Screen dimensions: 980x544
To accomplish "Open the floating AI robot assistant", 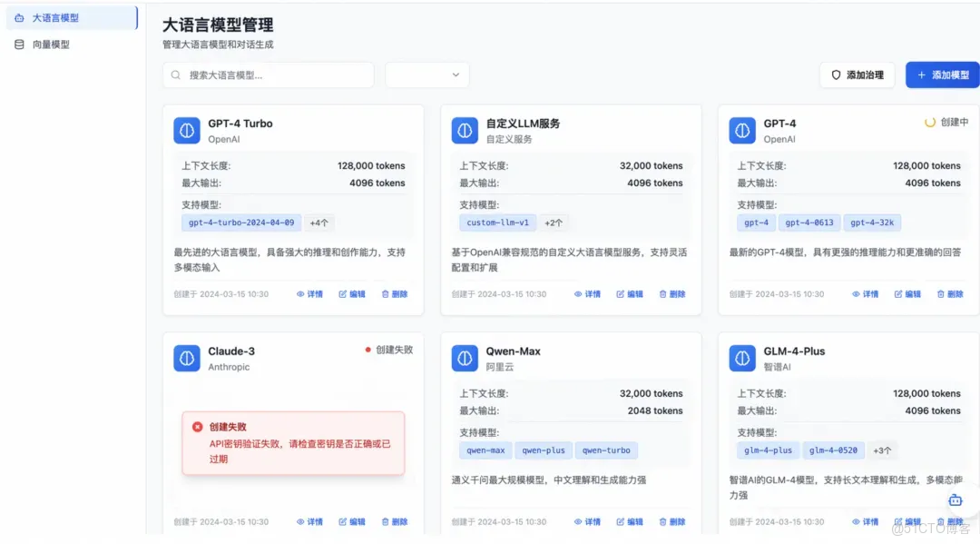I will point(955,499).
